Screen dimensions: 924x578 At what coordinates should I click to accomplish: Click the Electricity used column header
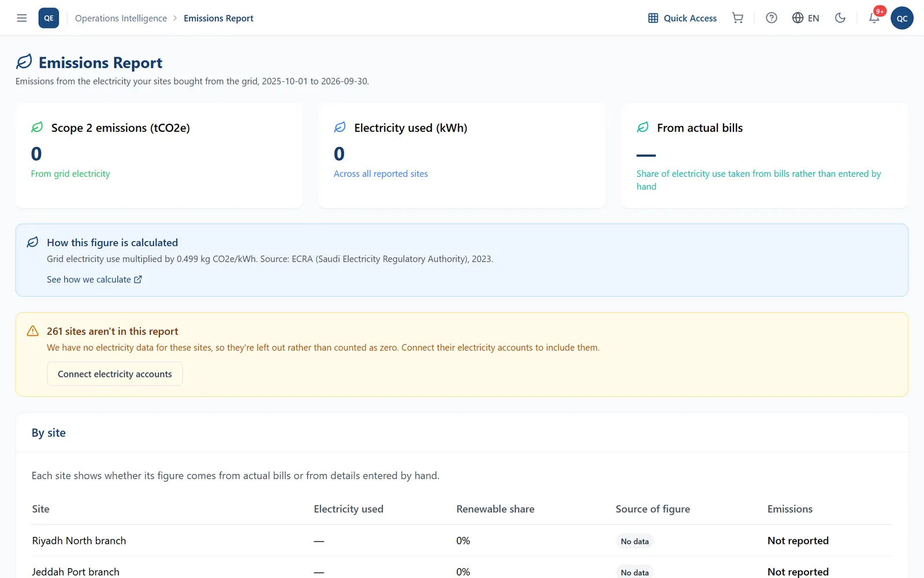348,509
